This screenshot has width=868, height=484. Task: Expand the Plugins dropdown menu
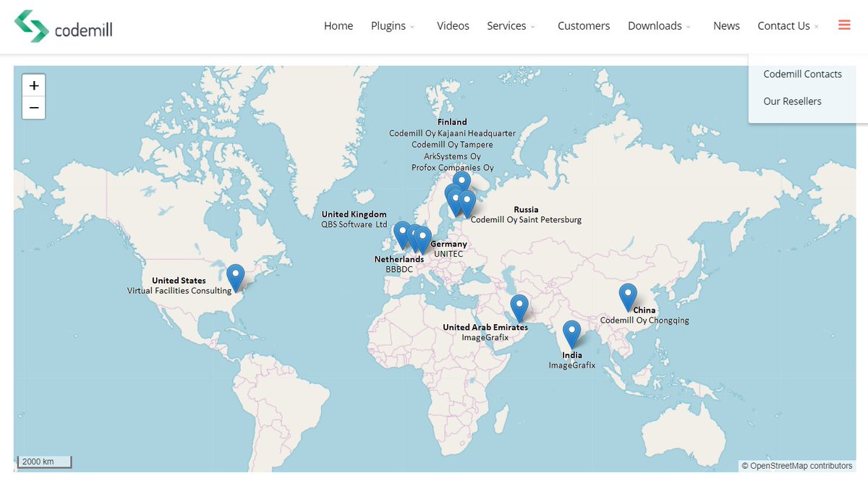393,26
